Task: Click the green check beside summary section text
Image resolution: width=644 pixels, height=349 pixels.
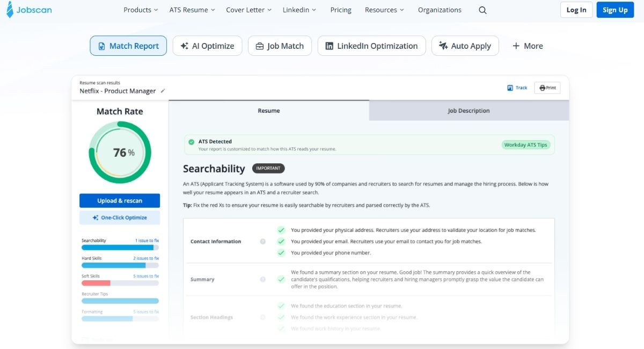Action: coord(281,279)
